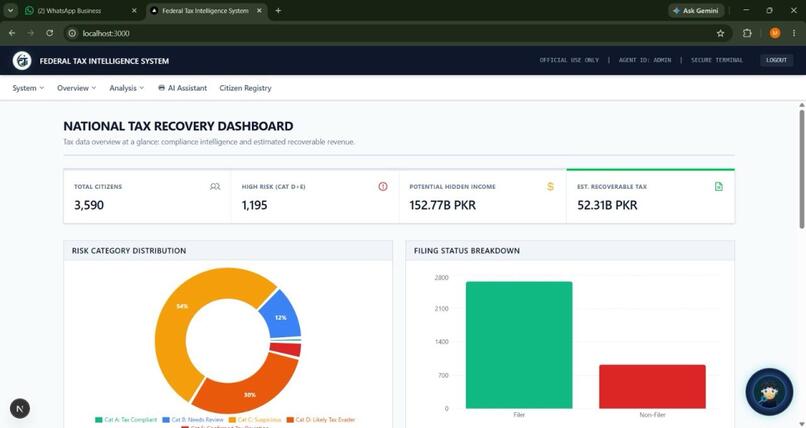Open the floating AI chatbot avatar
Screen dimensions: 806x428
769,392
